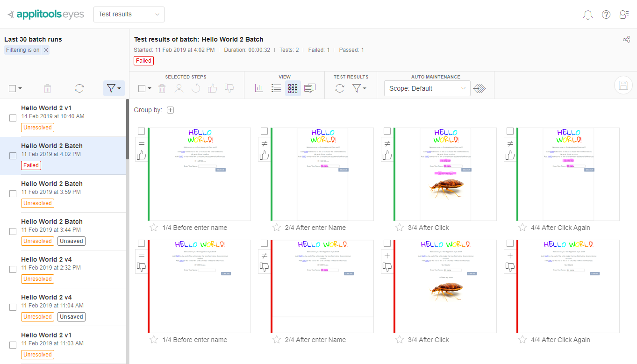Select checkbox for 11 Feb 3:59 PM batch

13,194
